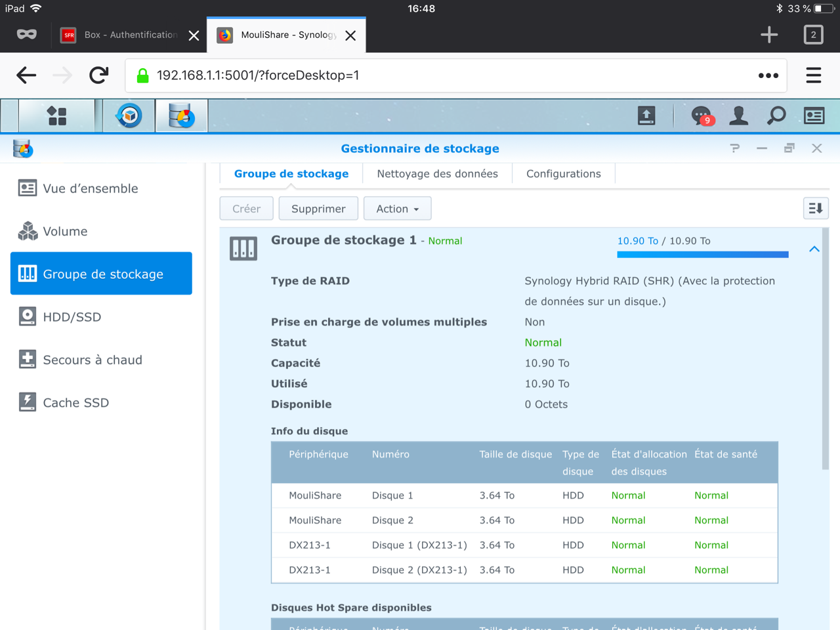Switch to Nettoyage des données tab

437,174
